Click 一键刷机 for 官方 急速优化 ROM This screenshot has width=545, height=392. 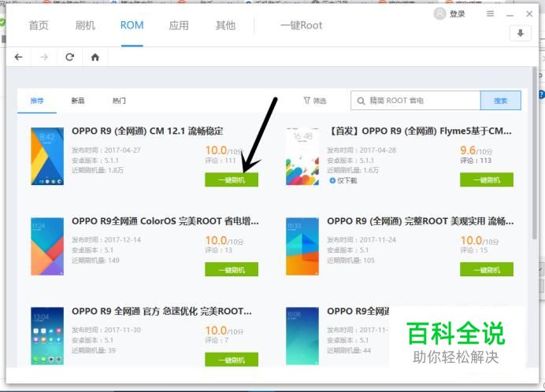pos(232,360)
